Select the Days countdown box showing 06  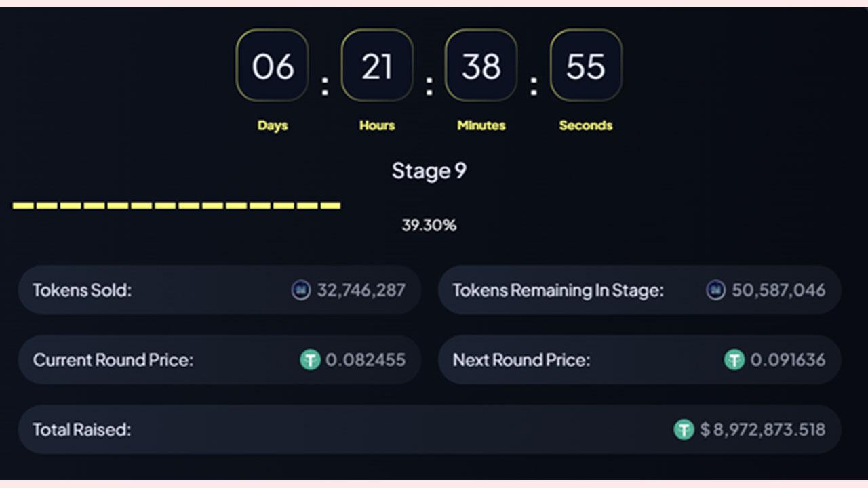(x=273, y=66)
